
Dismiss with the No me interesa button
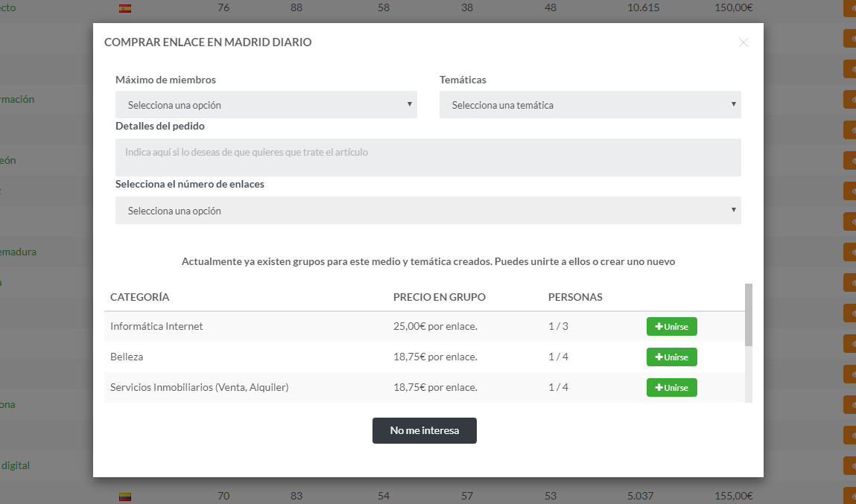tap(424, 430)
